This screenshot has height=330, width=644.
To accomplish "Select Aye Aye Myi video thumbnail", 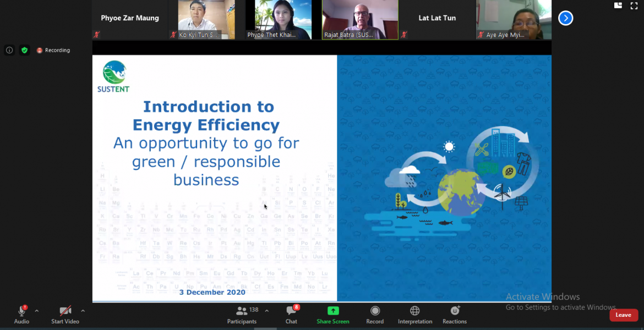I will point(514,20).
